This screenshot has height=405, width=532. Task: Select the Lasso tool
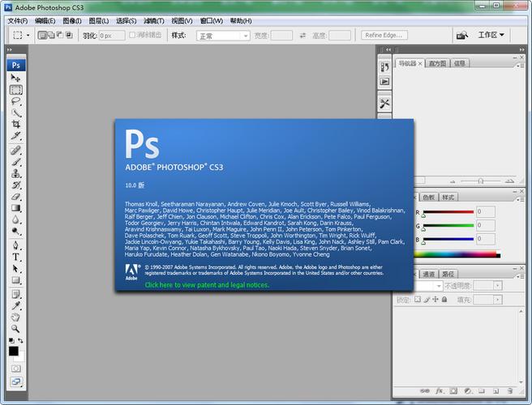point(15,102)
